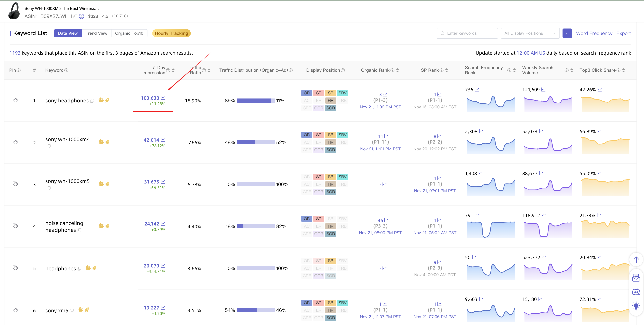Select the Data View tab

click(x=68, y=33)
